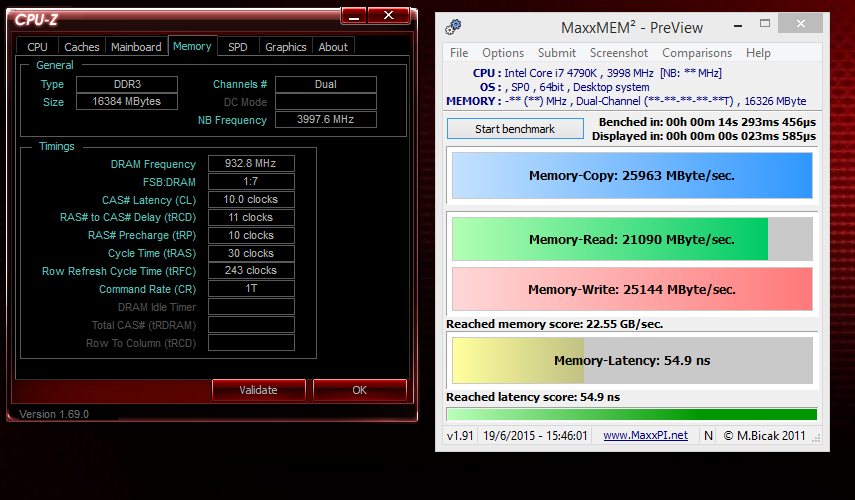Click the DRAM Frequency value 932.8 MHz

[x=251, y=163]
